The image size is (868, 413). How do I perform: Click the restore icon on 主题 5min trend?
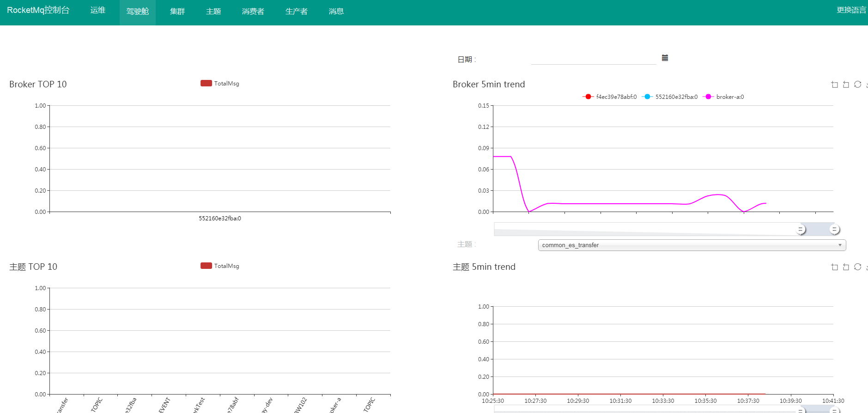[857, 267]
